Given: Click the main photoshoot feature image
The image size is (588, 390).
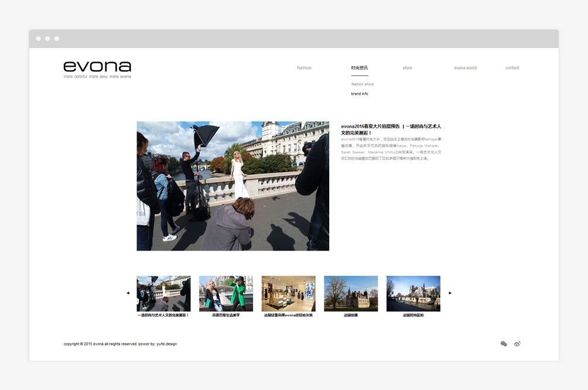Looking at the screenshot, I should click(233, 186).
